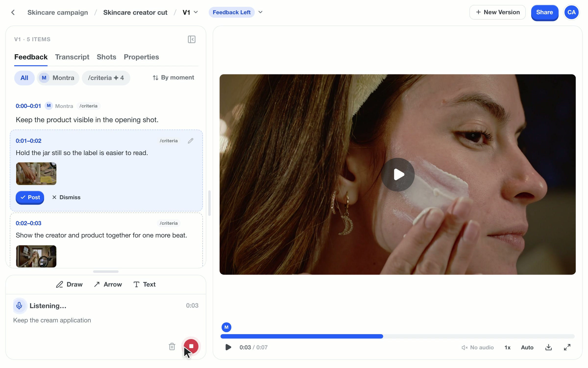Click the M marker on the timeline
The height and width of the screenshot is (368, 588).
(x=226, y=327)
